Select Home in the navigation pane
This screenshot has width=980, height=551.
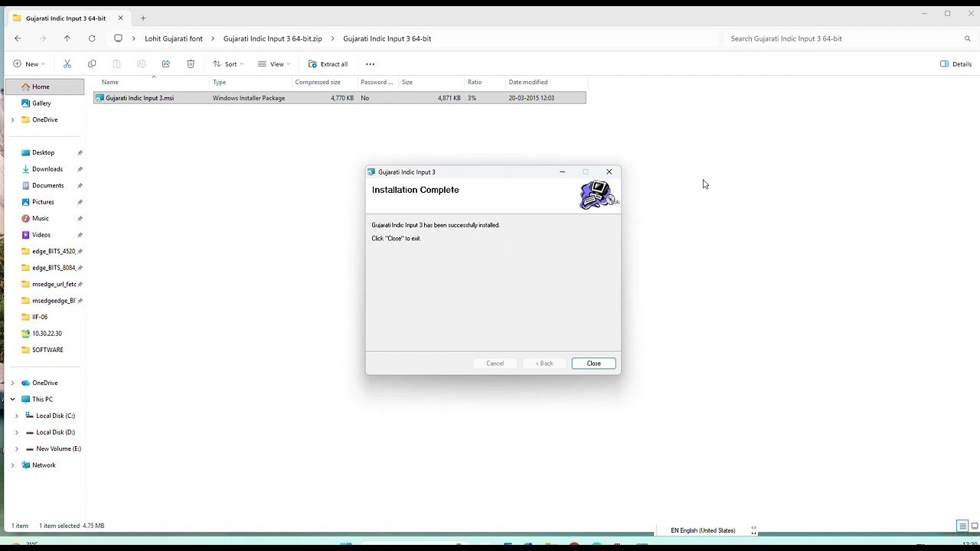(x=44, y=86)
